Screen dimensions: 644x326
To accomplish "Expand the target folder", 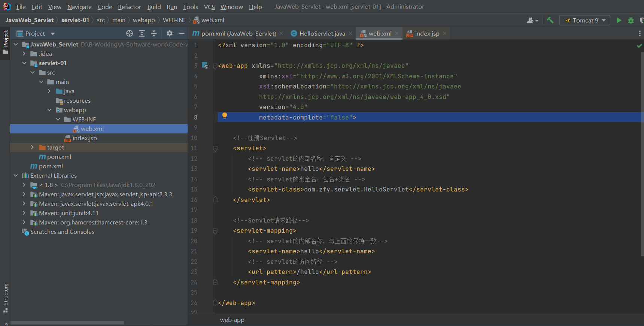I will point(32,147).
